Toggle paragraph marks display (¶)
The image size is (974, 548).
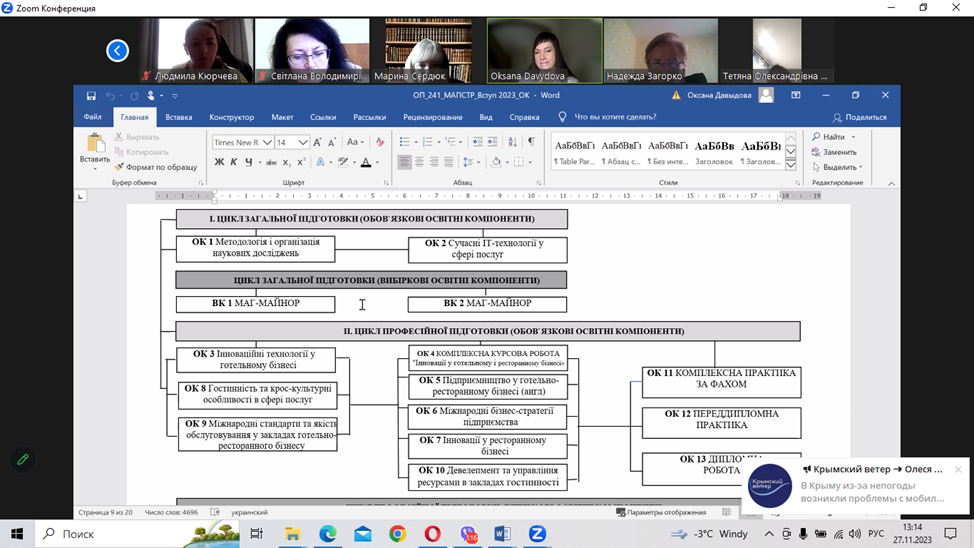(x=531, y=142)
